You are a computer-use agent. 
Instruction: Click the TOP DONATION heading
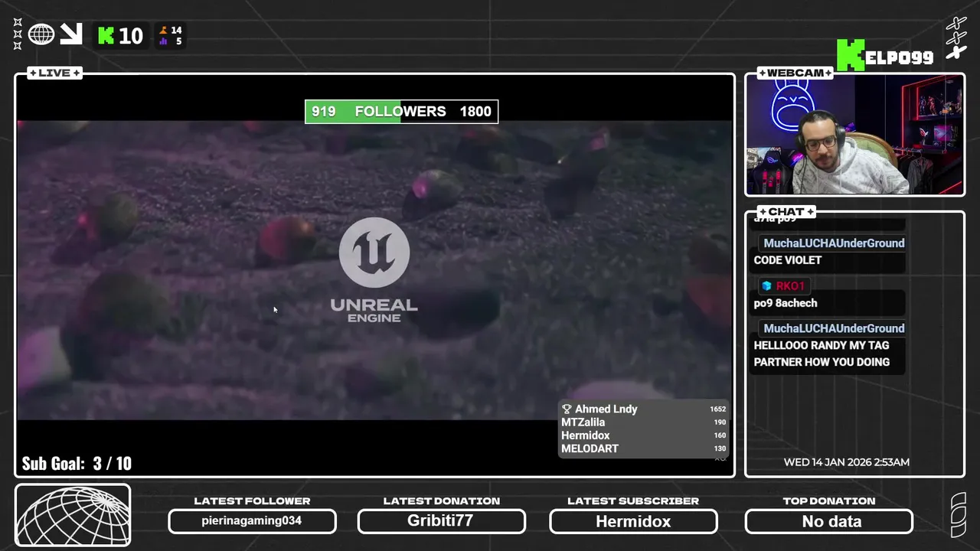(829, 501)
